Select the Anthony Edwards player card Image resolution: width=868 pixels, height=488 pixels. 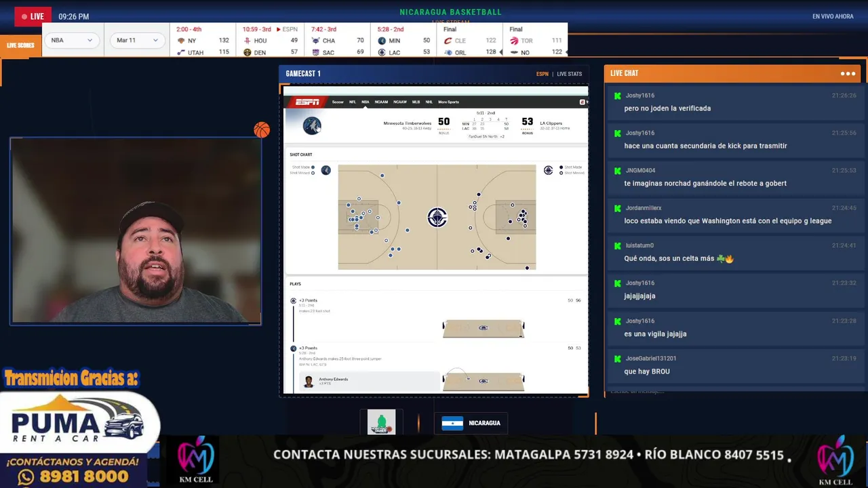[370, 381]
